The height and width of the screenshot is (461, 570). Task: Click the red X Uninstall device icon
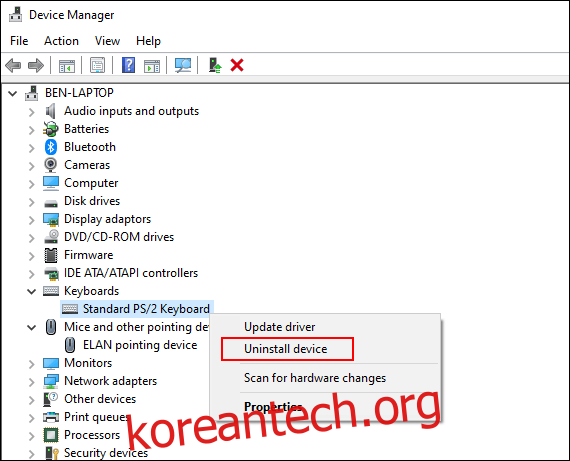[x=237, y=65]
